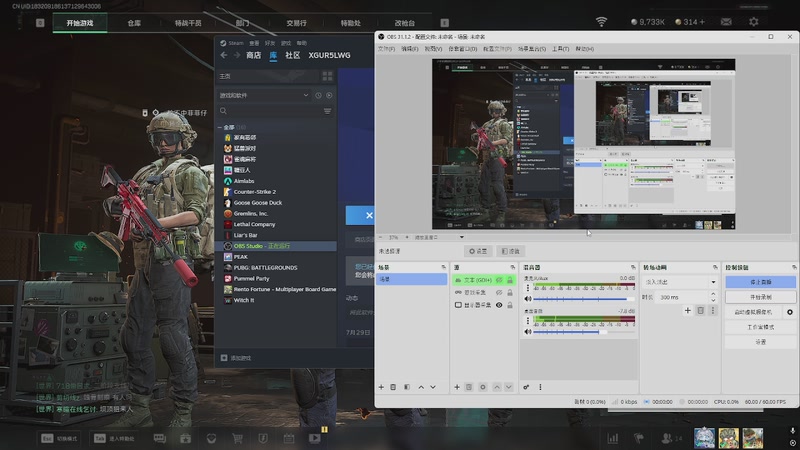Open 麦克风/Aux channel options dots

click(x=528, y=288)
